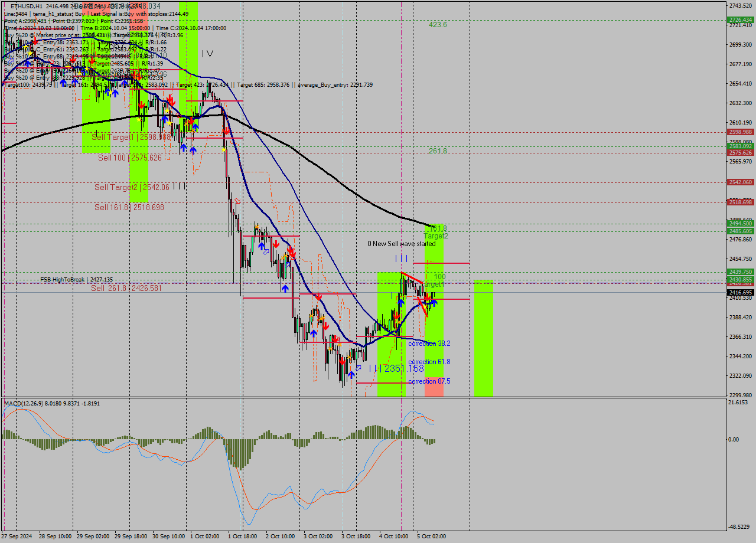Click the 'Target 685: 2958.376' text
756x543 pixels.
coord(263,84)
